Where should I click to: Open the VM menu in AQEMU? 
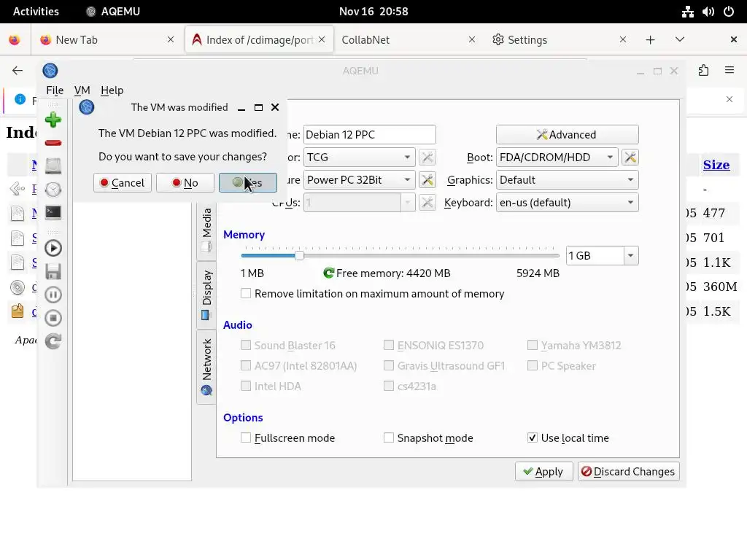[82, 90]
